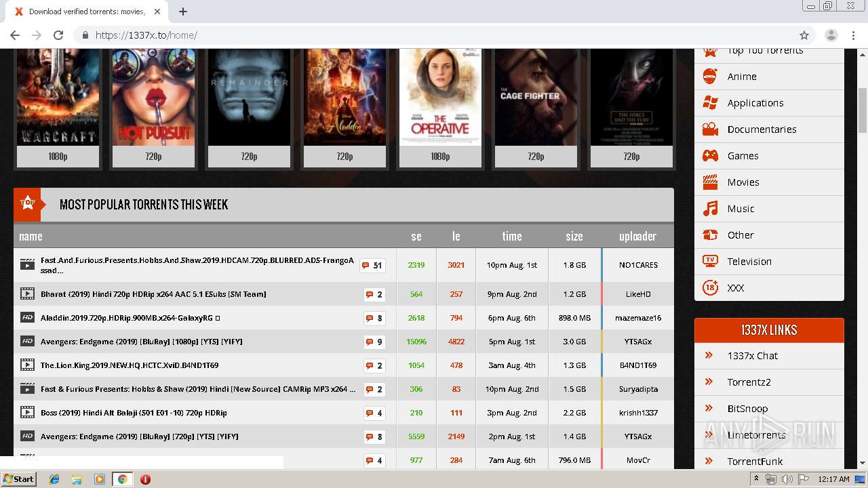Image resolution: width=868 pixels, height=488 pixels.
Task: Open Documentaries category link
Action: (762, 129)
